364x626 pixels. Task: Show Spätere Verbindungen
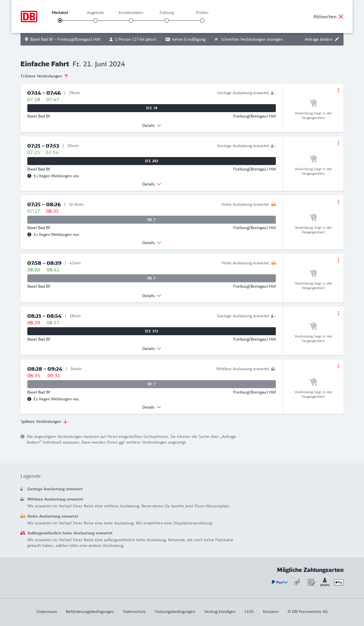(x=44, y=421)
